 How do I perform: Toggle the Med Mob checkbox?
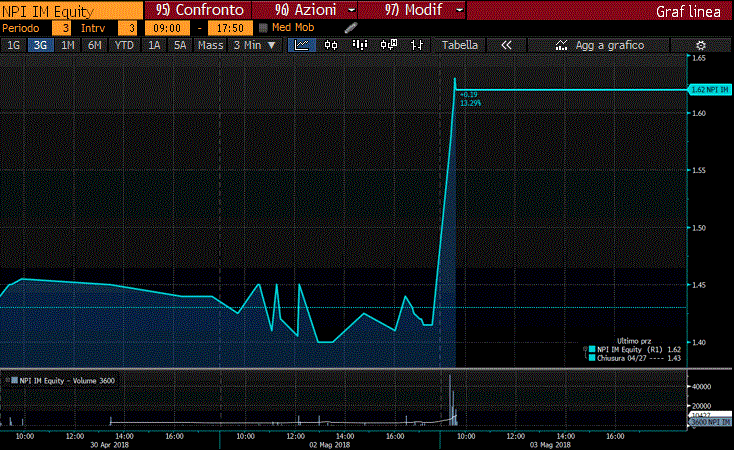pyautogui.click(x=263, y=28)
